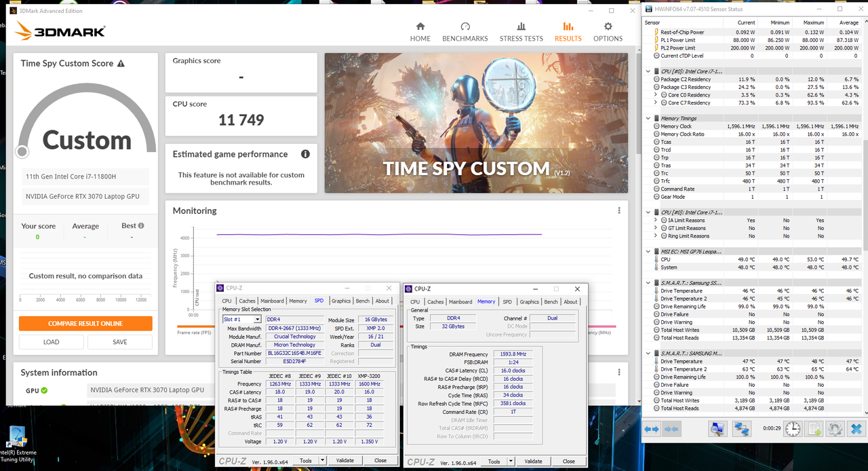Image resolution: width=868 pixels, height=471 pixels.
Task: Click the blue X close-sensors icon in HWiNFO
Action: pyautogui.click(x=856, y=429)
